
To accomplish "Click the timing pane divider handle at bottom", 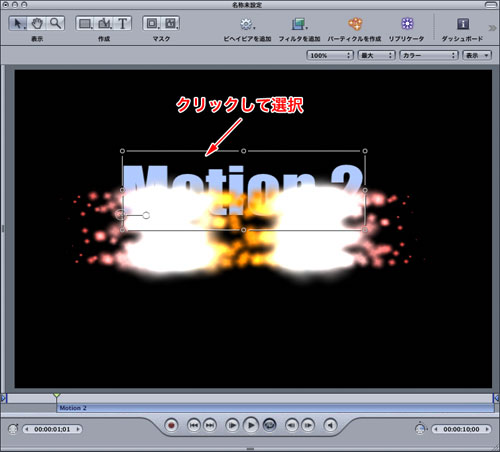I will click(250, 449).
